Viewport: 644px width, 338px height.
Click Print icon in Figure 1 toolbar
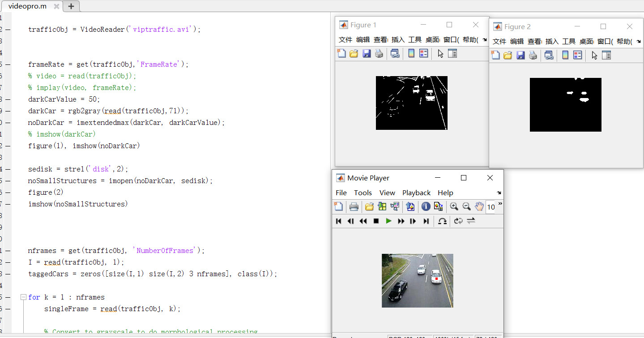[x=379, y=54]
